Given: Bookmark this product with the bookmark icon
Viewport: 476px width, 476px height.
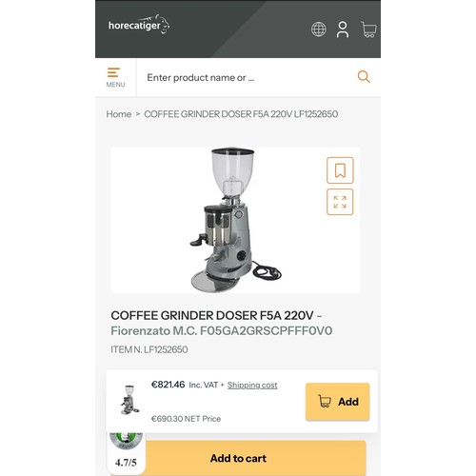Looking at the screenshot, I should pos(340,170).
